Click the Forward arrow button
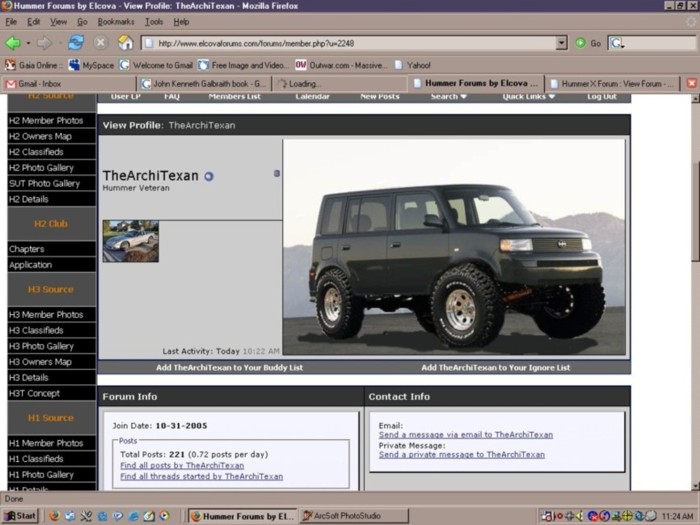The width and height of the screenshot is (700, 525). pos(44,43)
